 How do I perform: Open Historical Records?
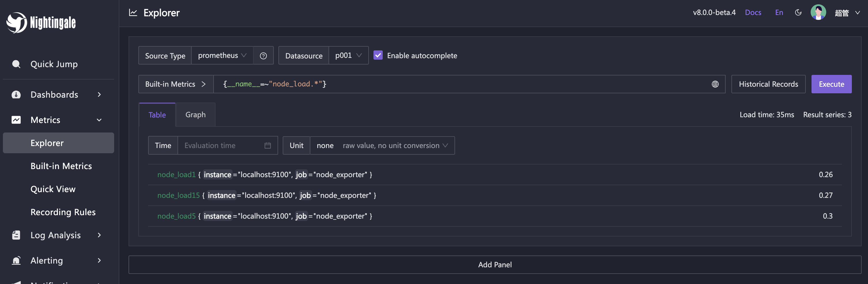tap(768, 84)
